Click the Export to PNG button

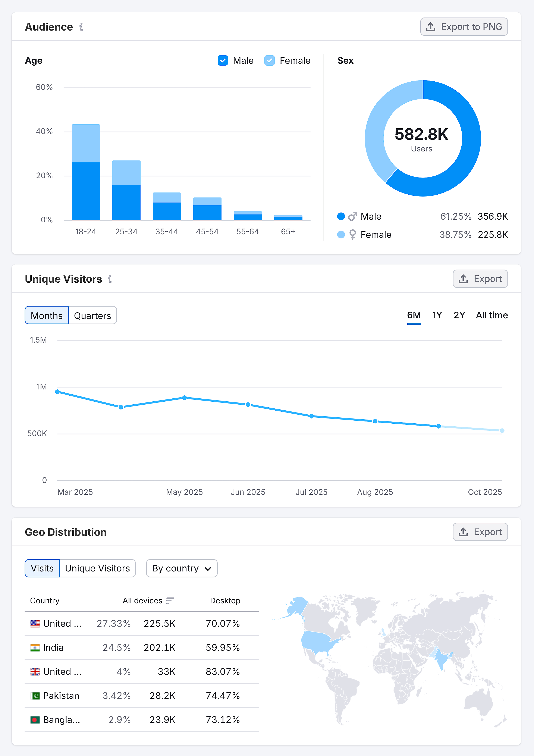click(x=464, y=26)
